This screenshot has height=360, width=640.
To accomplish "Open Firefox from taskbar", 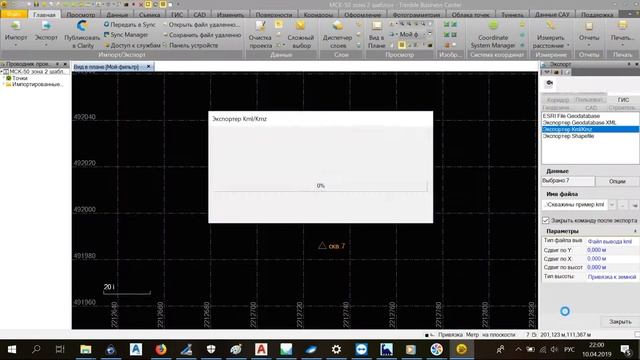I will pyautogui.click(x=161, y=349).
